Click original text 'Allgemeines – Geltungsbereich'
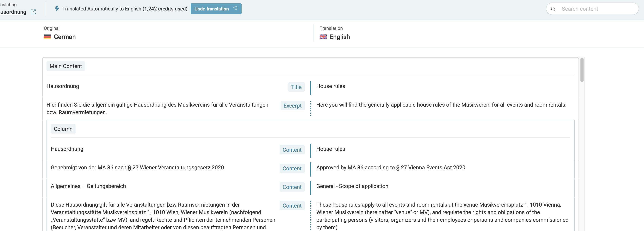The image size is (644, 231). pyautogui.click(x=88, y=186)
